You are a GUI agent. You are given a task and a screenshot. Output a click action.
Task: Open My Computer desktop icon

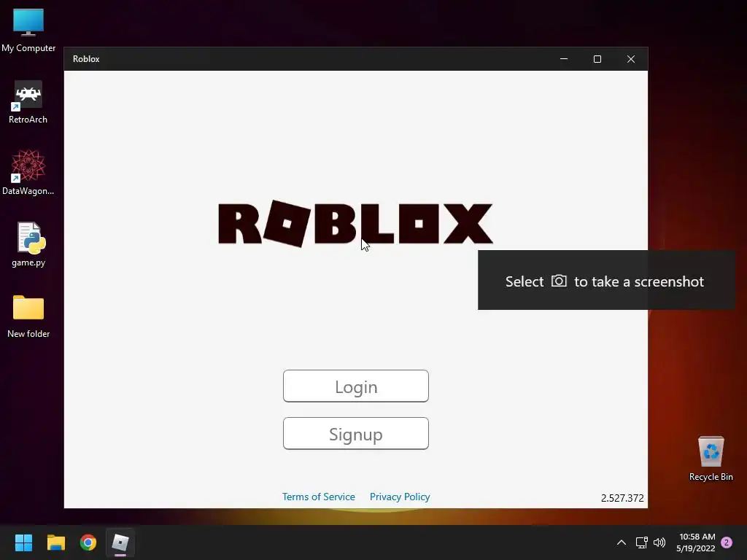28,31
